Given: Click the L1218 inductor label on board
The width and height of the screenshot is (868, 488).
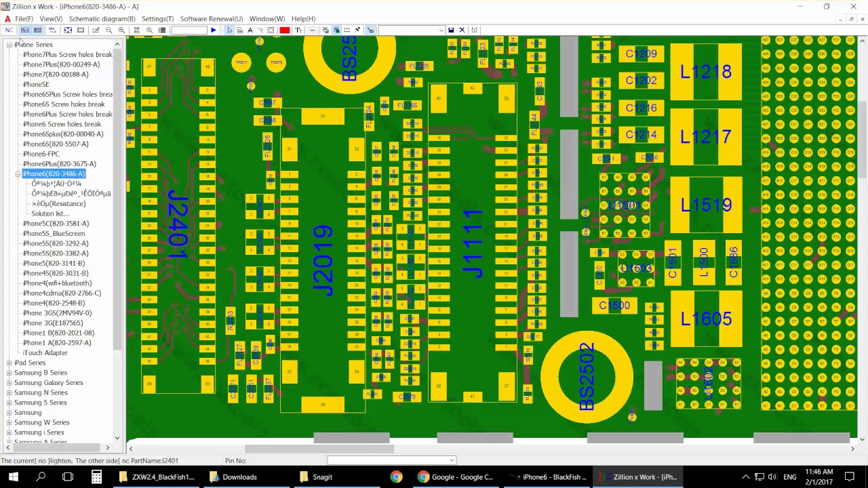Looking at the screenshot, I should (x=706, y=72).
